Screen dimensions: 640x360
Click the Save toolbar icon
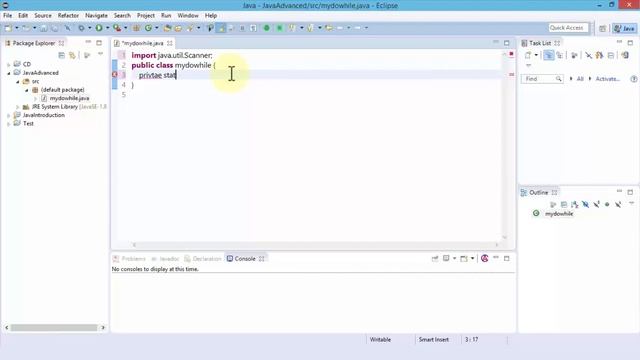43,28
